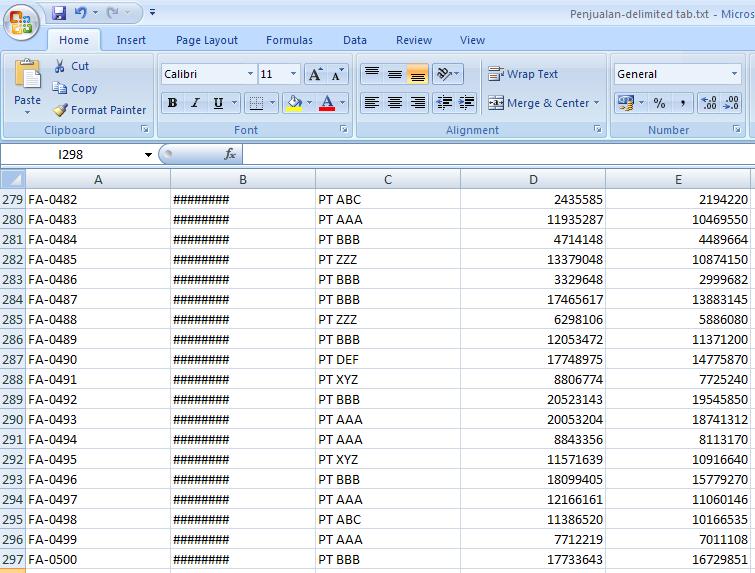This screenshot has height=573, width=755.
Task: Undo the last action
Action: [80, 13]
